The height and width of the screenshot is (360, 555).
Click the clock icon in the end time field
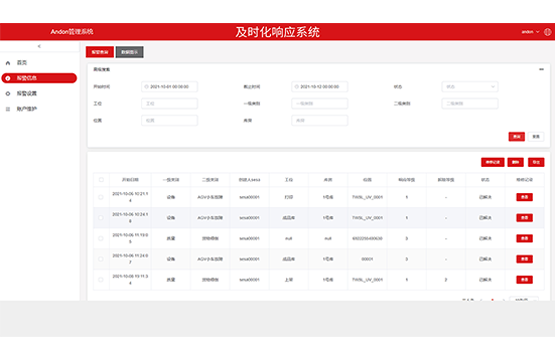tap(297, 87)
